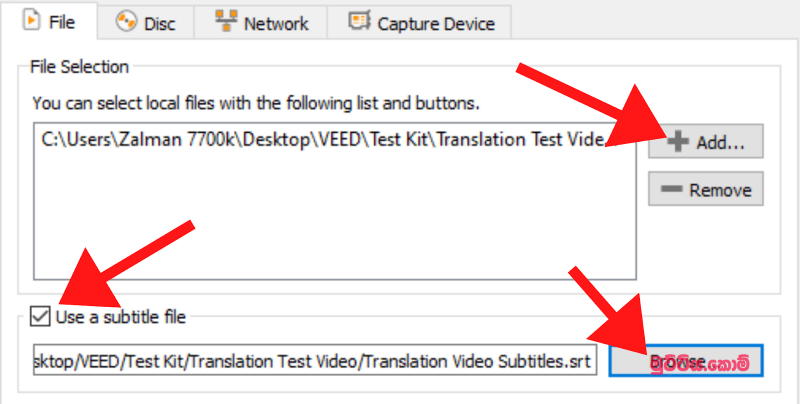This screenshot has width=800, height=404.
Task: Switch to the Disc tab
Action: pyautogui.click(x=145, y=22)
